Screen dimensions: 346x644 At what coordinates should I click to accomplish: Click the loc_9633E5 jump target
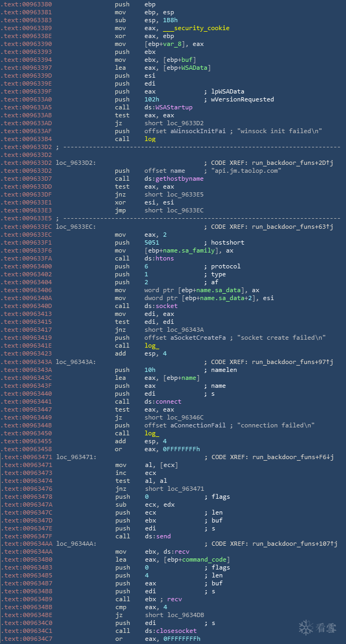pyautogui.click(x=185, y=194)
